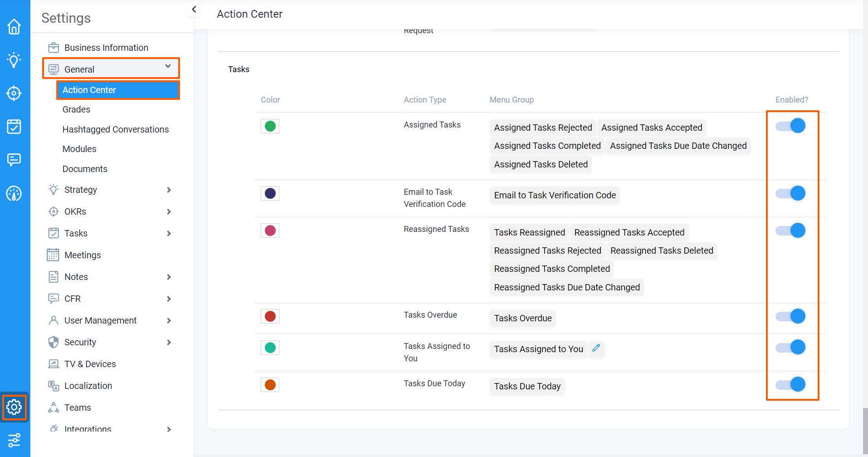Turn off the Tasks Due Today switch
Image resolution: width=868 pixels, height=457 pixels.
[x=790, y=385]
